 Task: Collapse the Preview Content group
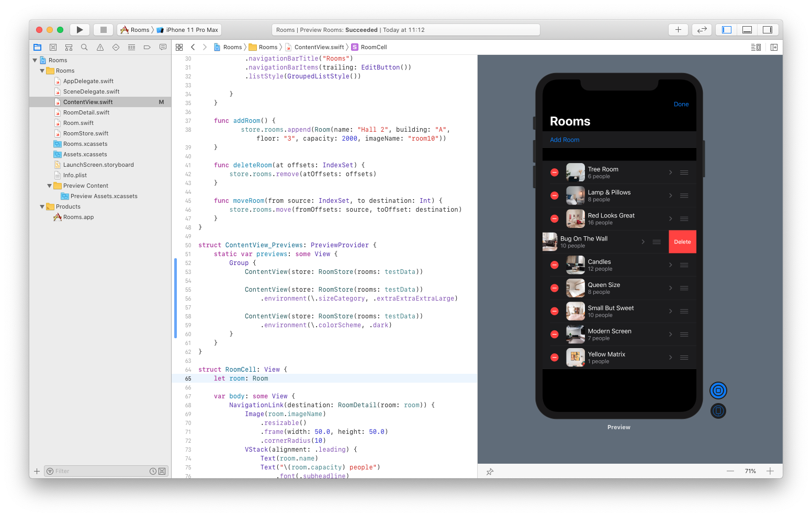50,186
